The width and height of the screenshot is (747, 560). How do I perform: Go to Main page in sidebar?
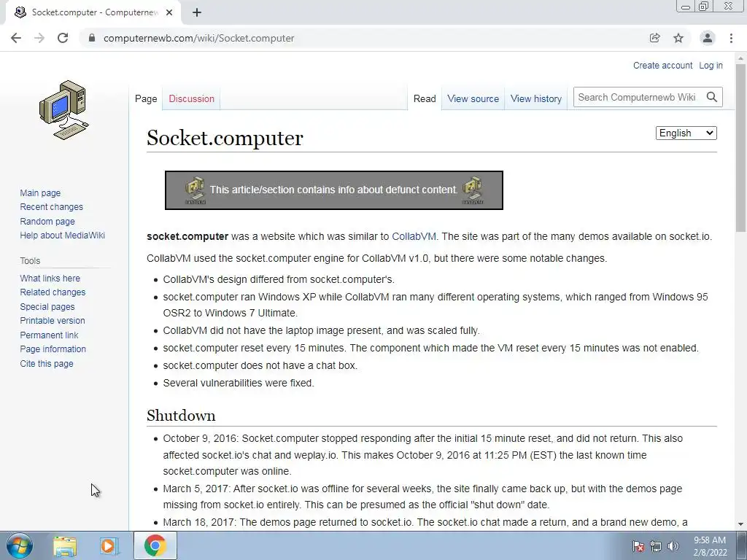(40, 192)
